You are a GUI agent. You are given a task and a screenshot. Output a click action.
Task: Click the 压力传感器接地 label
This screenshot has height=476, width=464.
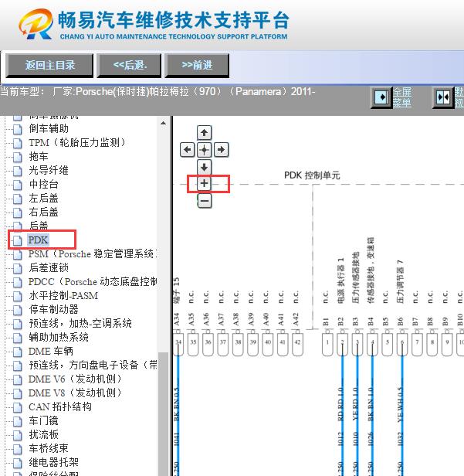tap(355, 277)
